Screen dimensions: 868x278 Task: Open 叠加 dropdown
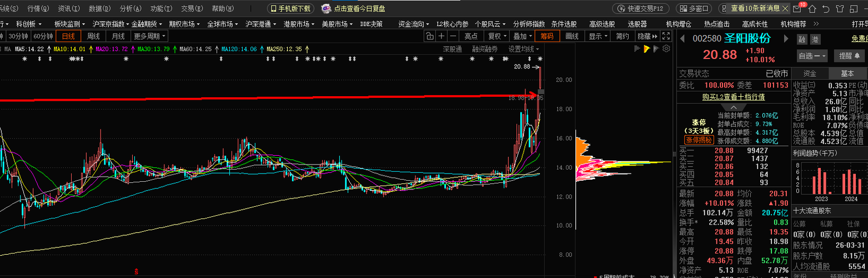(522, 36)
